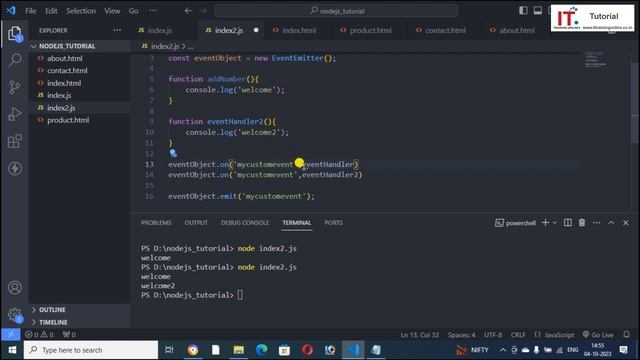Close the terminal panel
The image size is (640, 360).
[x=626, y=222]
